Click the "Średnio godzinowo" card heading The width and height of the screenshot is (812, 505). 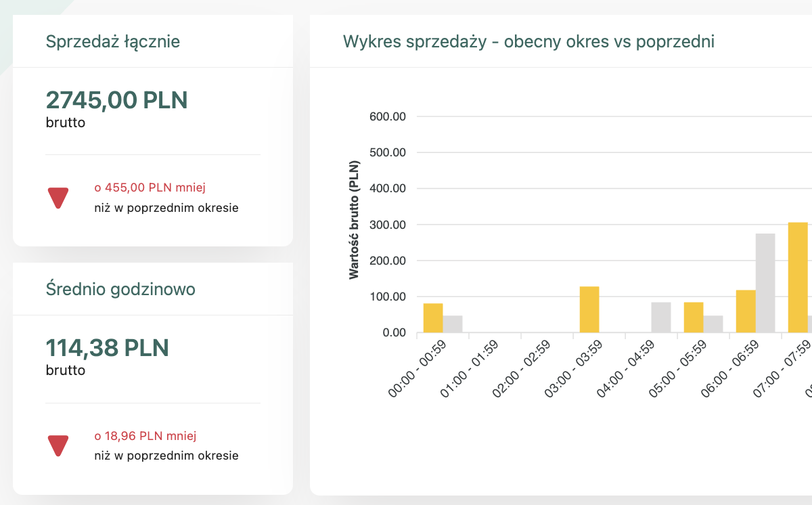point(120,289)
